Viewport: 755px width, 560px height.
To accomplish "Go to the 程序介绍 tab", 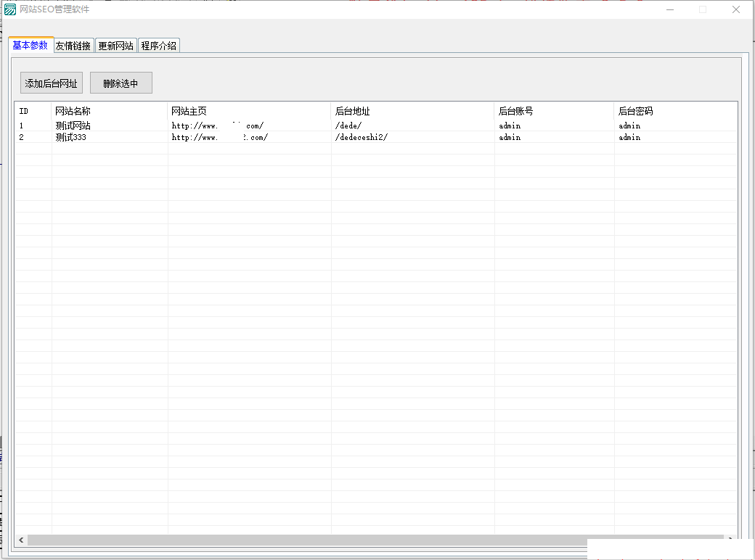I will tap(158, 46).
